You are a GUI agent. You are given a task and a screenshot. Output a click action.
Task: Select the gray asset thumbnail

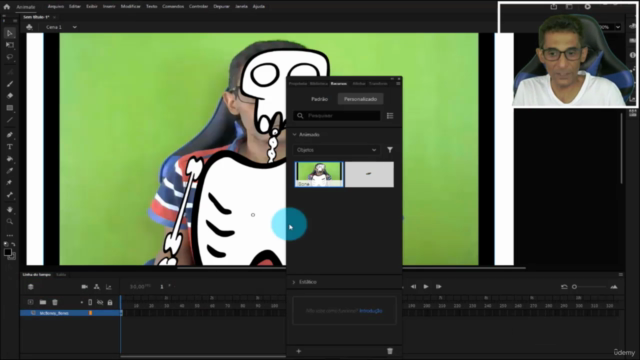click(x=369, y=174)
